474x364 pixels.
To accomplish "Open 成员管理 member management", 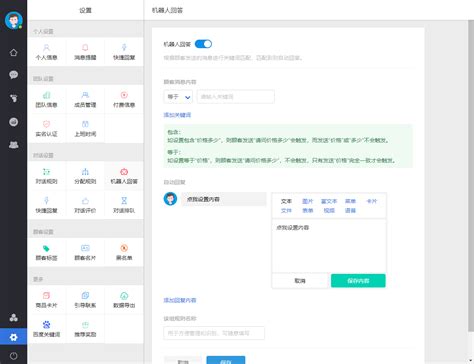I will [x=85, y=99].
